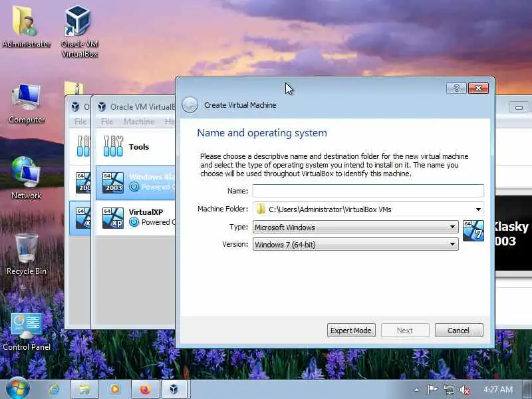Open the Recycle Bin desktop icon
The image size is (532, 399).
point(26,255)
